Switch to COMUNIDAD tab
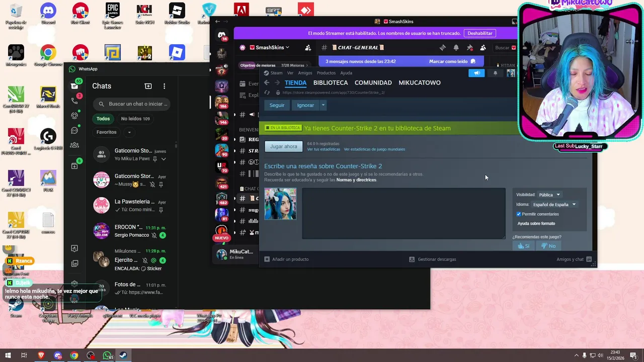644x362 pixels. click(x=373, y=82)
